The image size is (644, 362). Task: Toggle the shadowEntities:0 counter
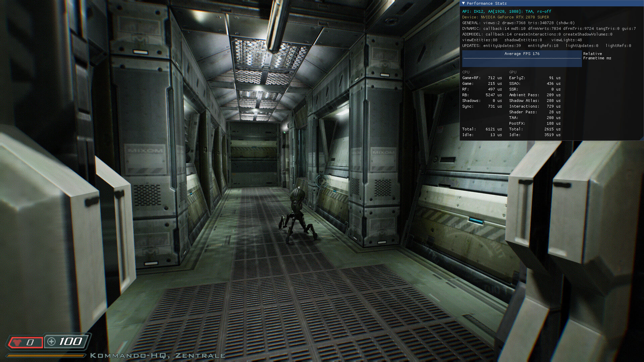point(523,40)
